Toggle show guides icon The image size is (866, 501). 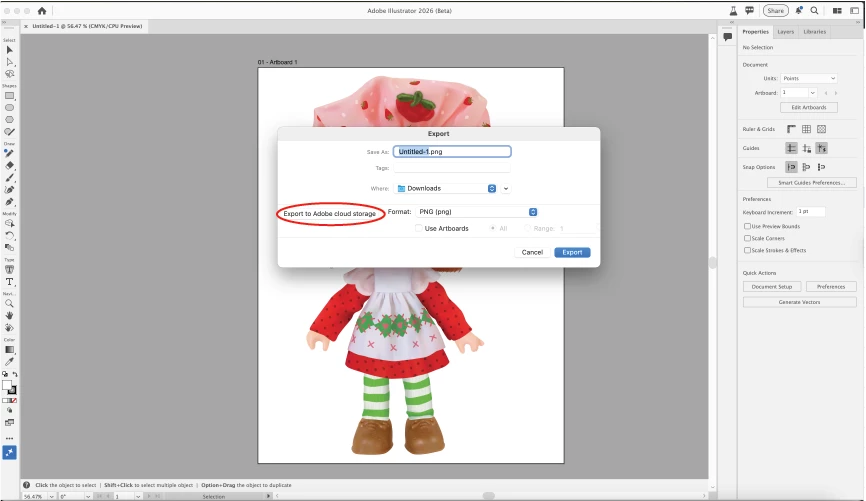point(791,148)
